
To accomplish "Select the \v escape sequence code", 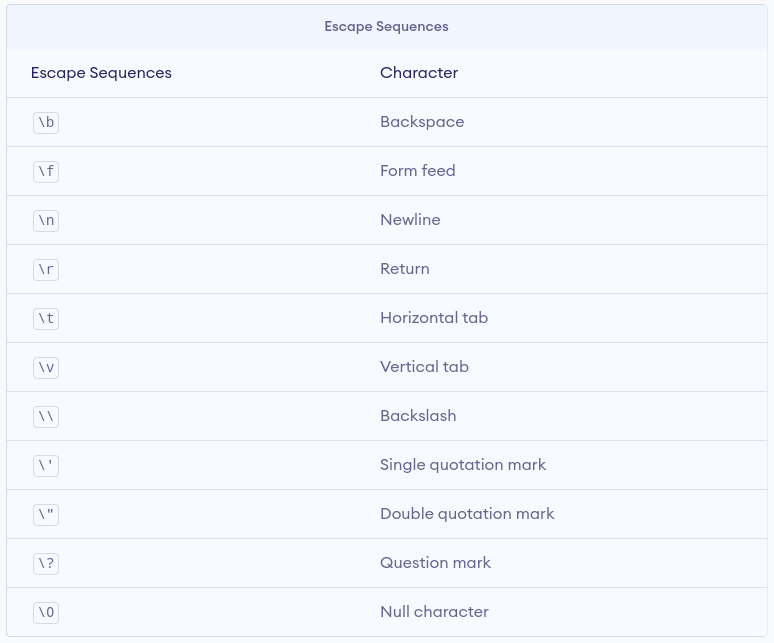I will coord(46,368).
